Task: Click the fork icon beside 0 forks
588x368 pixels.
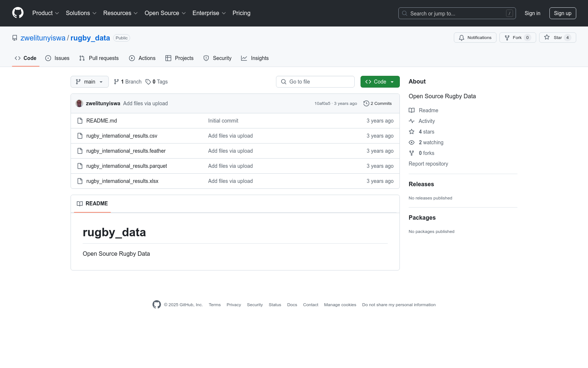Action: point(412,153)
